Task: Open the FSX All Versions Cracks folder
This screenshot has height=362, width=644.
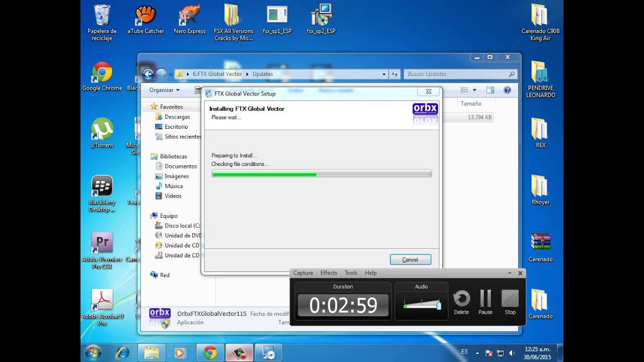Action: [233, 23]
